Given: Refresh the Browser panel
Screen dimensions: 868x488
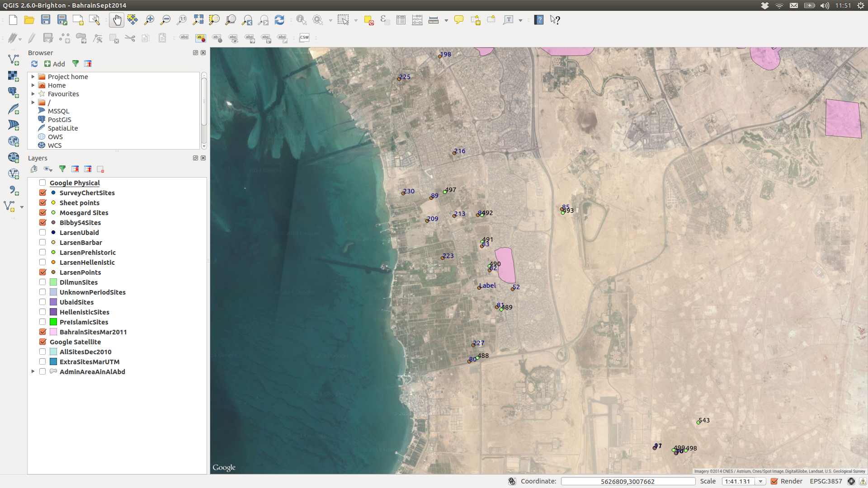Looking at the screenshot, I should coord(34,64).
